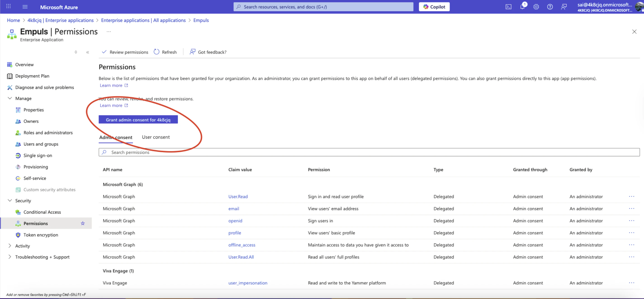Image resolution: width=644 pixels, height=299 pixels.
Task: Click Learn more under review permissions text
Action: click(x=114, y=105)
